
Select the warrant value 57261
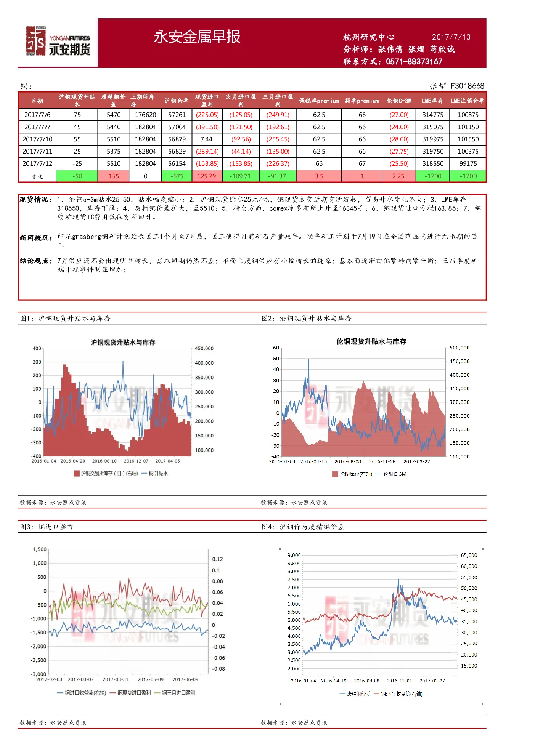click(177, 115)
